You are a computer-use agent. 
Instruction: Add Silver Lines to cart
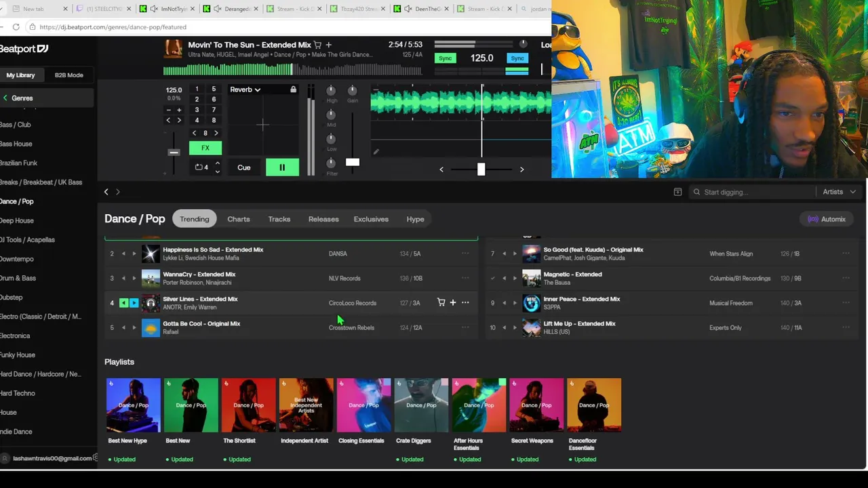click(441, 302)
